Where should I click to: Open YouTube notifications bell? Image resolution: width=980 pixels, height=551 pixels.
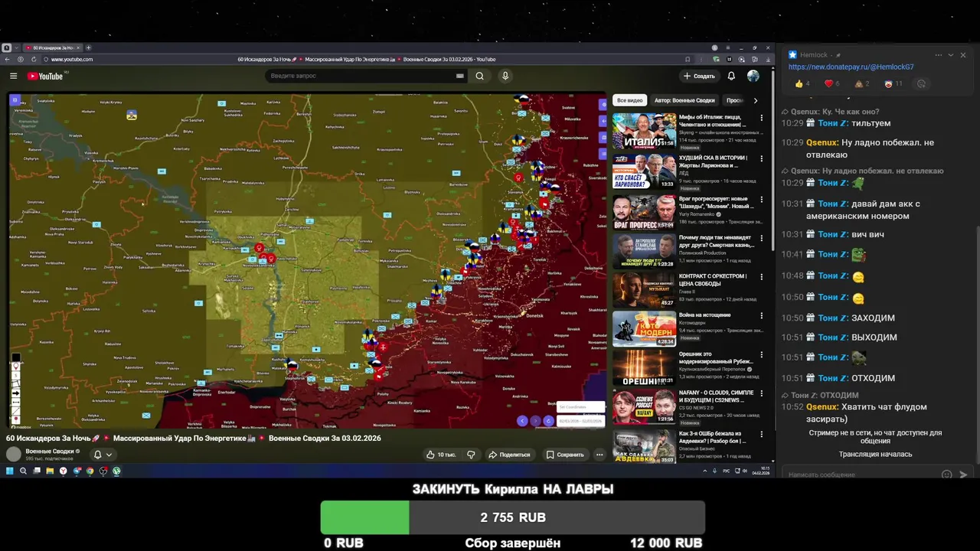pos(731,76)
